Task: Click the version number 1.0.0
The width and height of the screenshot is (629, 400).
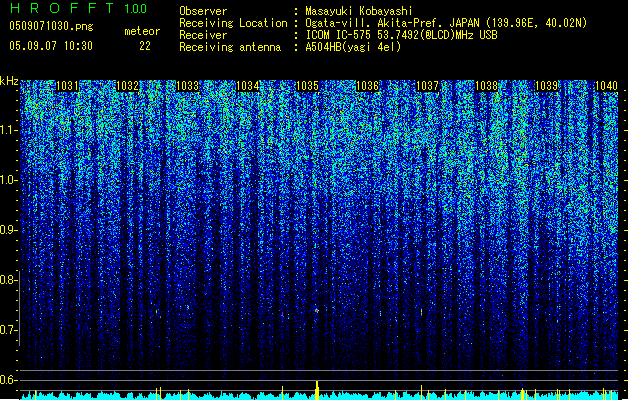Action: (136, 9)
